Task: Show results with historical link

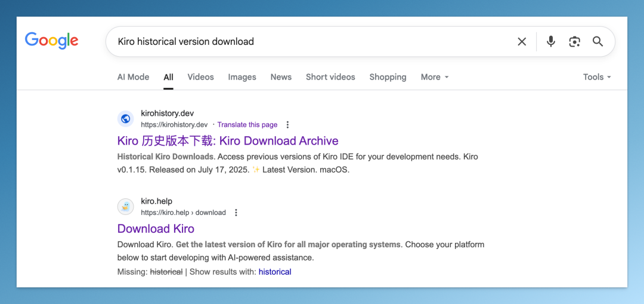Action: [x=275, y=272]
